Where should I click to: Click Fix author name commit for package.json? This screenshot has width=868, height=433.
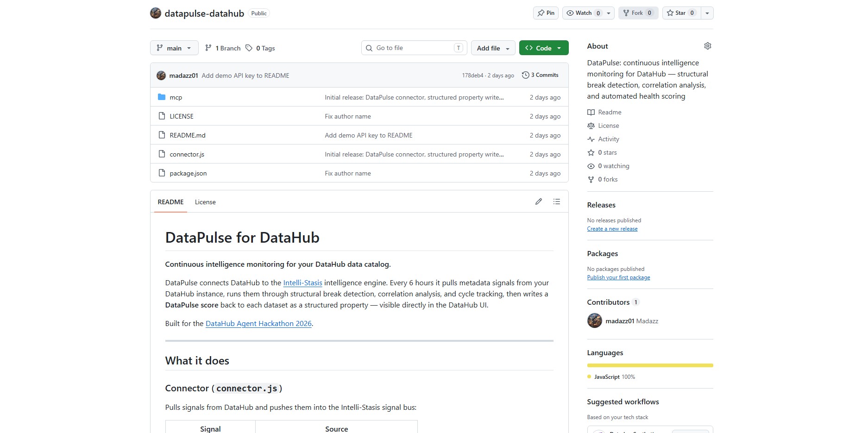(348, 173)
